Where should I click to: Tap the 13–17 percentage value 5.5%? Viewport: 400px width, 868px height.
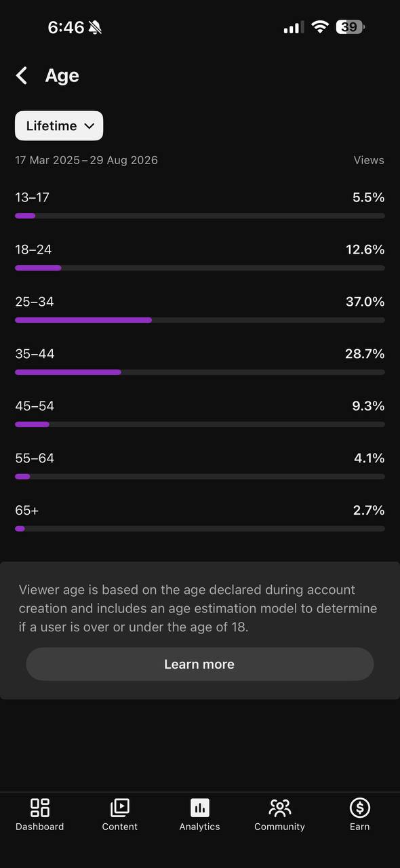[368, 197]
